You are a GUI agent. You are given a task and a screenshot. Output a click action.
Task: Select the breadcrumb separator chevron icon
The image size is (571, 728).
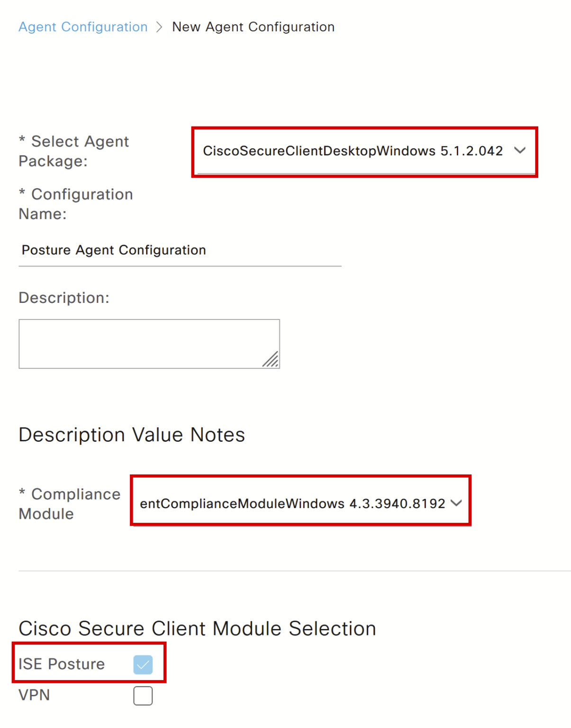pyautogui.click(x=160, y=27)
